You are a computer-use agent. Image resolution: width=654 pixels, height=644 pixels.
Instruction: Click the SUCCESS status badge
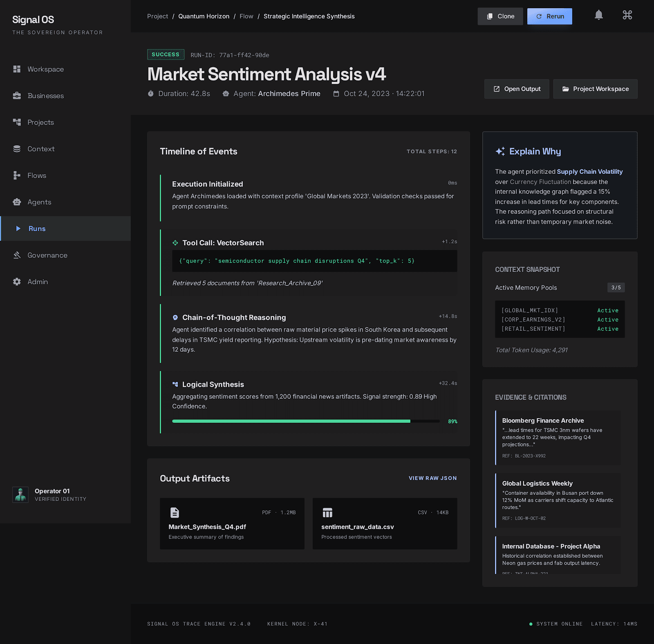point(166,54)
